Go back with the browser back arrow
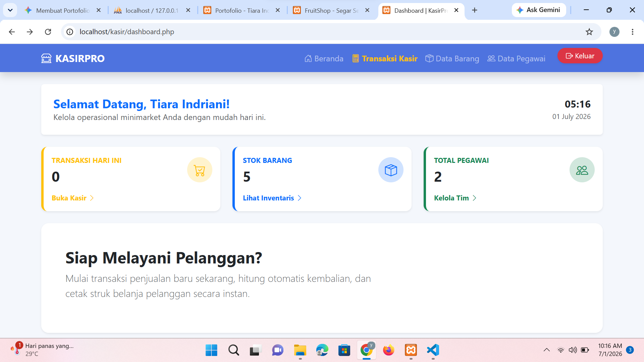The width and height of the screenshot is (644, 362). [12, 32]
